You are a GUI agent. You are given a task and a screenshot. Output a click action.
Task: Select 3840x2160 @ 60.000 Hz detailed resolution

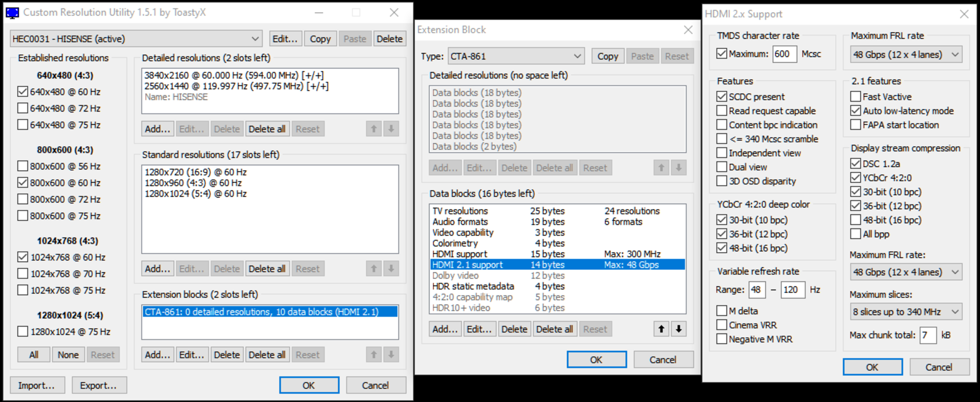234,75
